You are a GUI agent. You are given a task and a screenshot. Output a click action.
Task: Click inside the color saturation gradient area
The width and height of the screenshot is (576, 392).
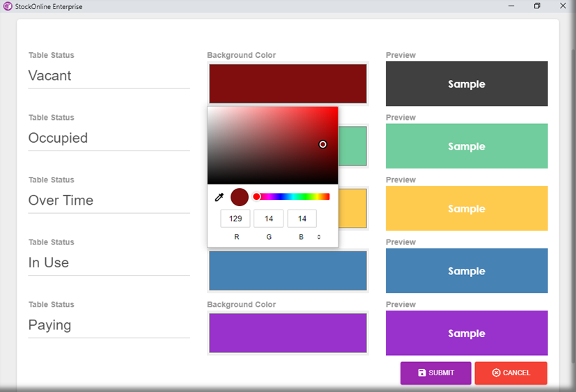pyautogui.click(x=272, y=145)
